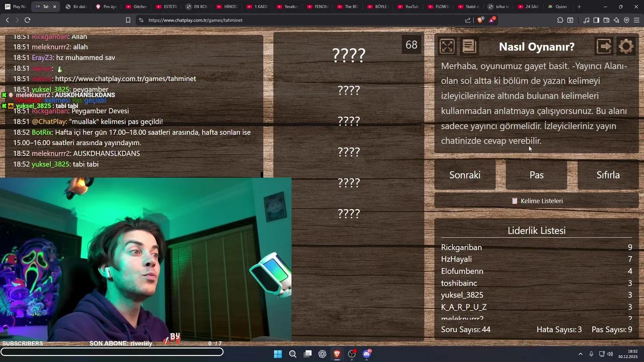The height and width of the screenshot is (362, 644).
Task: Click the fullscreen expand icon in the game panel
Action: click(x=447, y=46)
